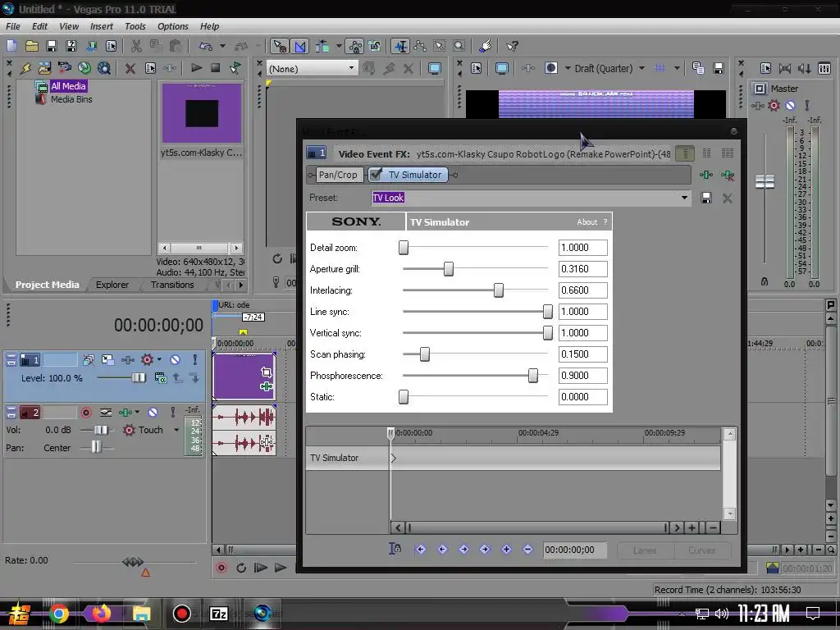Select the Normal Edit tool icon
Image resolution: width=840 pixels, height=630 pixels.
point(280,46)
